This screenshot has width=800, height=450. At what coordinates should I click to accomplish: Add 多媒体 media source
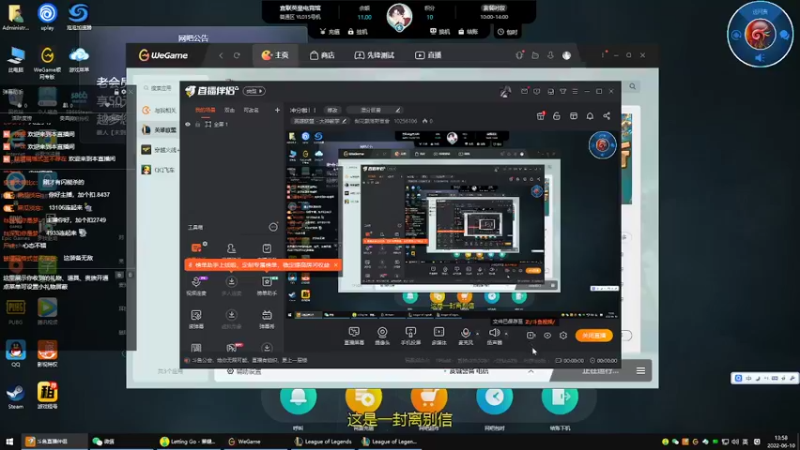tap(439, 336)
